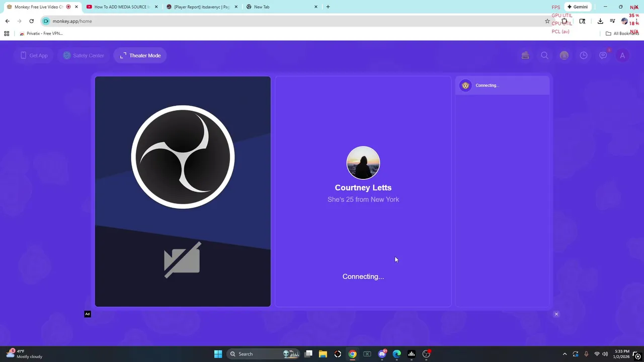Open media controls icon
Image resolution: width=644 pixels, height=362 pixels.
tap(612, 21)
